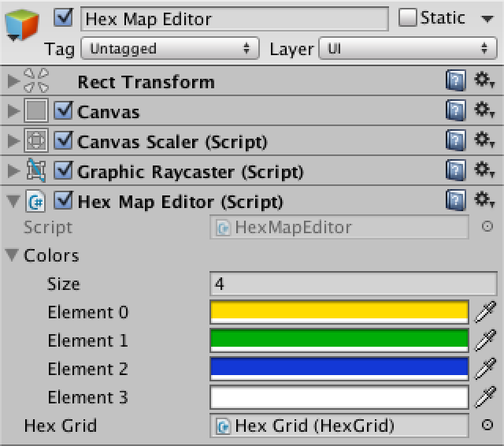Toggle the GameObject active checkbox
The height and width of the screenshot is (446, 504).
click(63, 17)
